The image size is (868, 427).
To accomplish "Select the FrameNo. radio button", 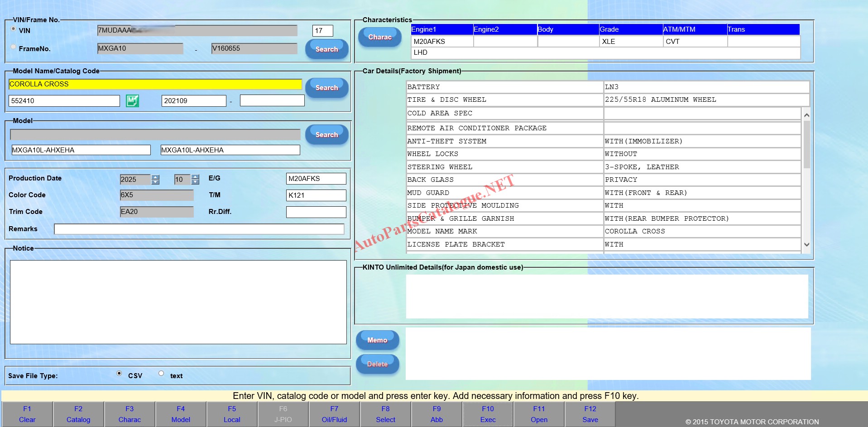I will [14, 47].
